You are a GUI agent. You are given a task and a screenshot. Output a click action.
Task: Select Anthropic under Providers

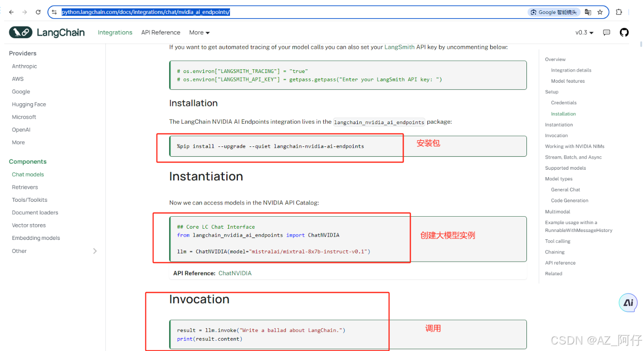pos(25,66)
